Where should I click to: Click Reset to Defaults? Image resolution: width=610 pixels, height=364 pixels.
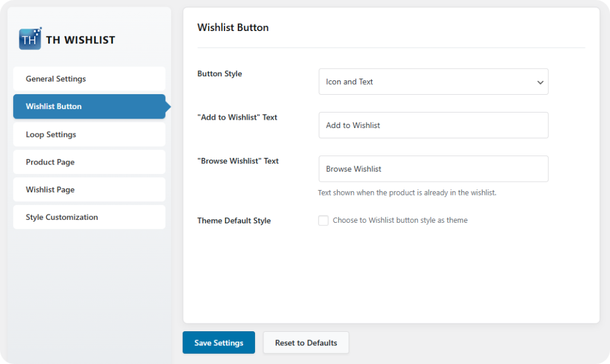[x=306, y=343]
